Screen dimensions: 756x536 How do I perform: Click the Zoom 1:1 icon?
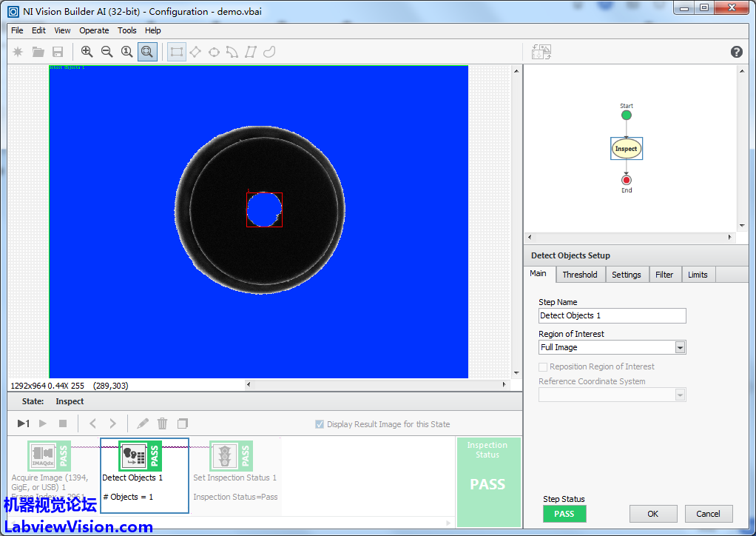pos(126,52)
